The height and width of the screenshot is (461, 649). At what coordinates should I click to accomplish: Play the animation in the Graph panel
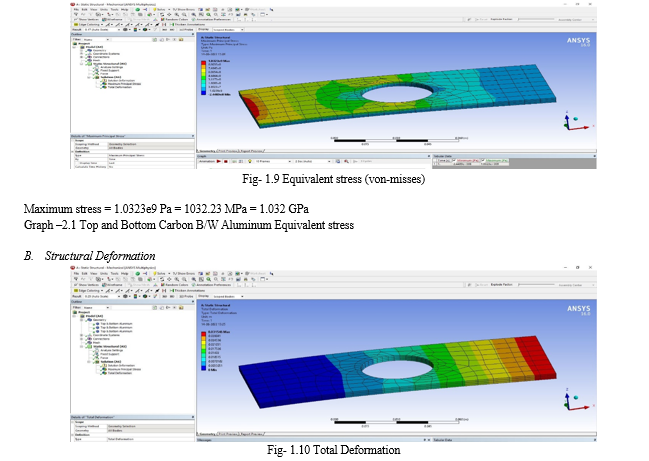click(x=219, y=161)
